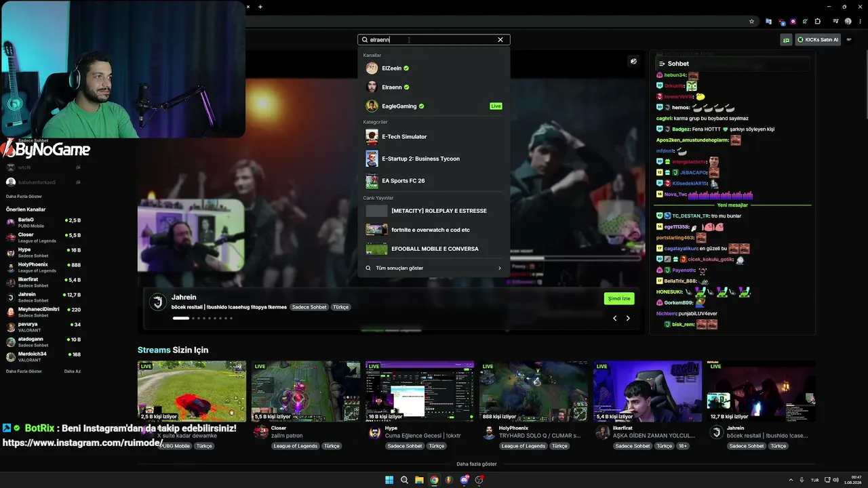Image resolution: width=868 pixels, height=488 pixels.
Task: Click the PUBG Mobile tag under first stream
Action: (x=175, y=446)
